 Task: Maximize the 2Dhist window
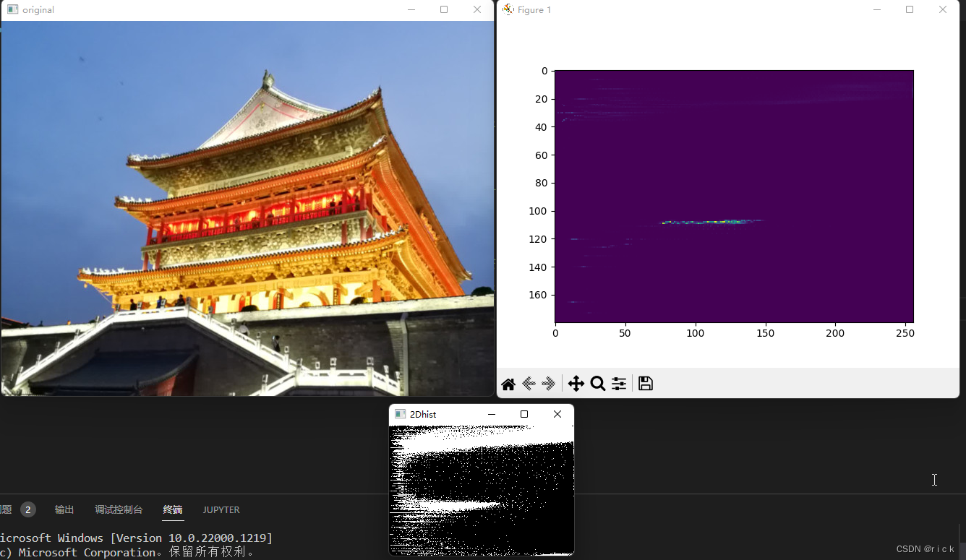(524, 414)
